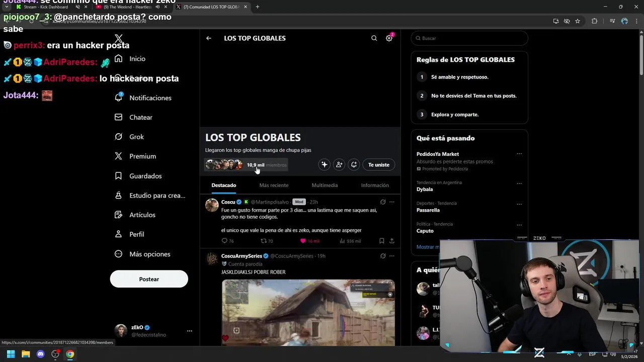Open CoscuArmySeries avatar on the post

(212, 259)
